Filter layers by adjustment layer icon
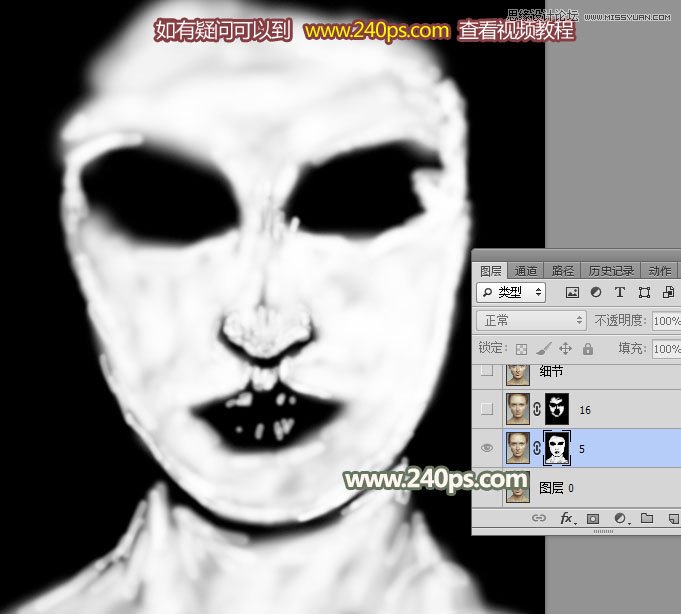 point(596,293)
